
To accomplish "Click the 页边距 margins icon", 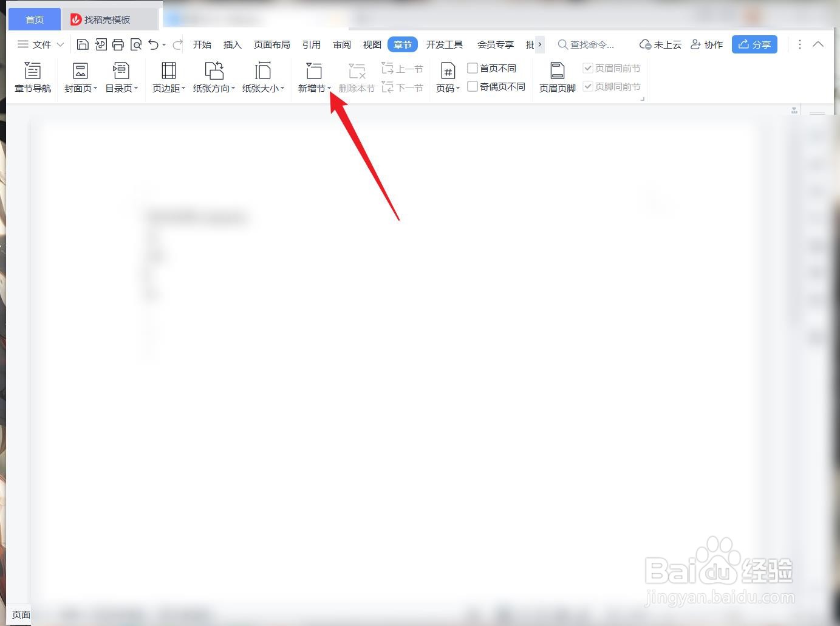I will (x=168, y=71).
